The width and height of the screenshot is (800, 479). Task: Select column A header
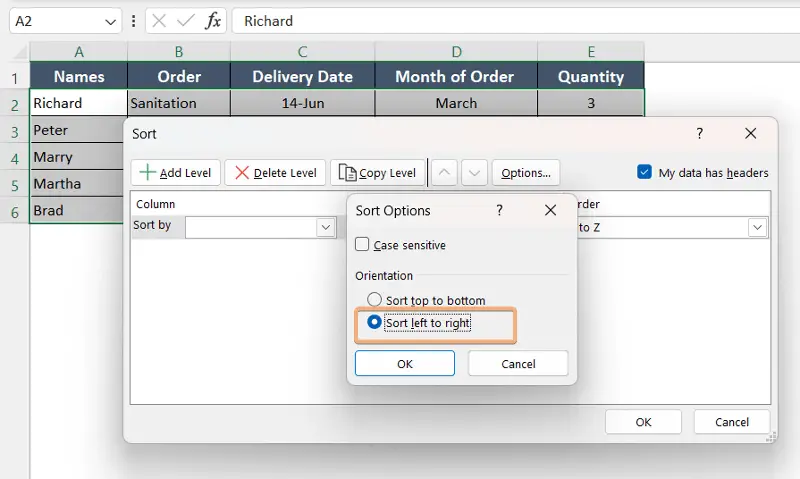click(79, 52)
